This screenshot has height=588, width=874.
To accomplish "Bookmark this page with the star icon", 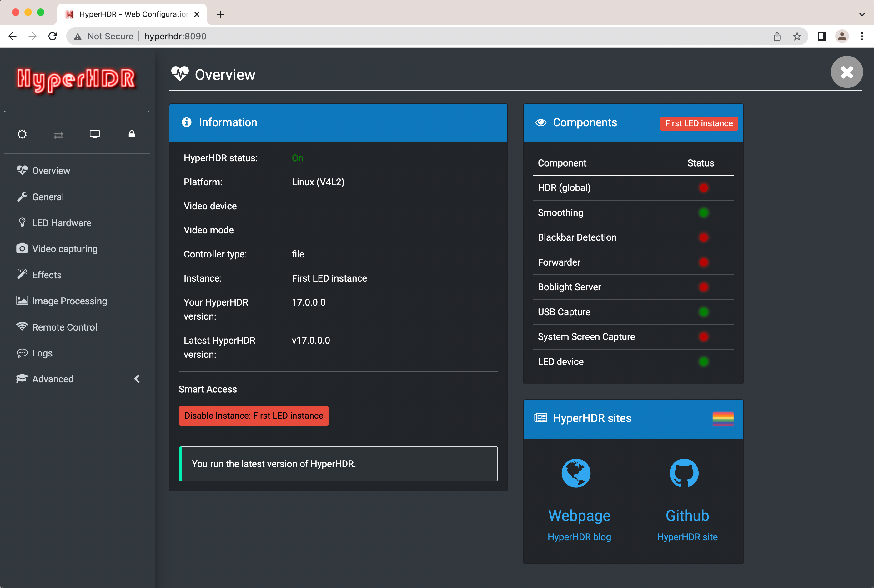I will click(x=797, y=36).
